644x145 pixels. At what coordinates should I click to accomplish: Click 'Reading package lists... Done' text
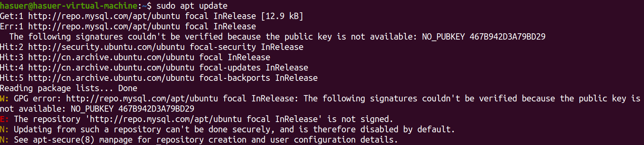coord(69,88)
